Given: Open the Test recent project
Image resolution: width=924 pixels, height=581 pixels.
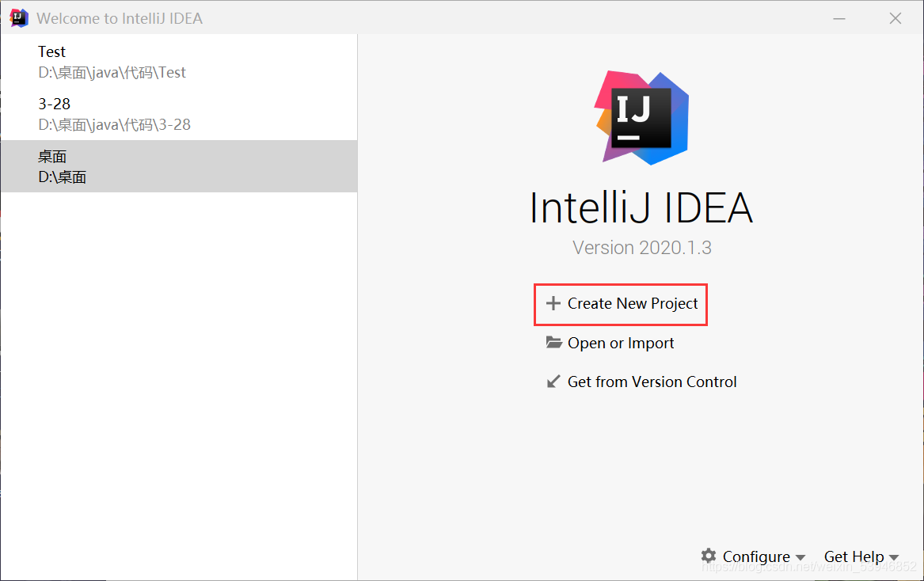Looking at the screenshot, I should tap(51, 51).
